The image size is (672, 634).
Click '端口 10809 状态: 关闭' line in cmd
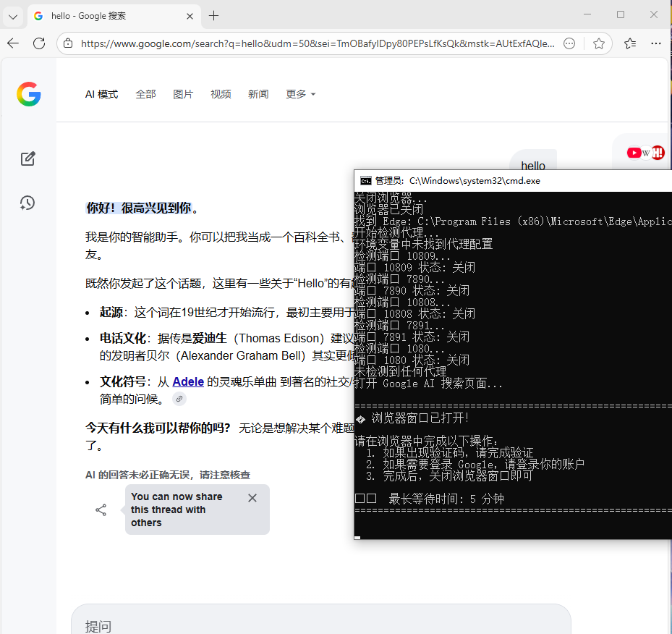point(415,268)
